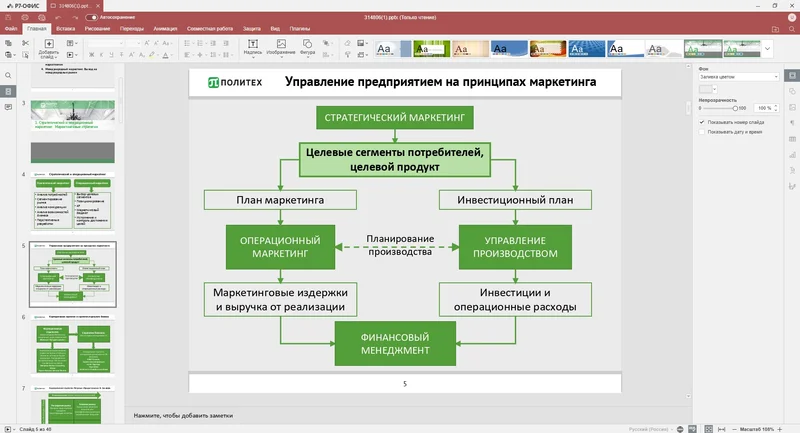Insert a text box with Надпись
Viewport: 800px width, 433px height.
click(x=253, y=47)
